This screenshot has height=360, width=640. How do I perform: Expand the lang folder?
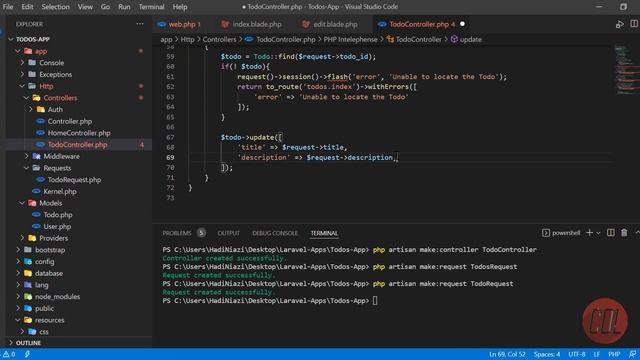[x=18, y=285]
